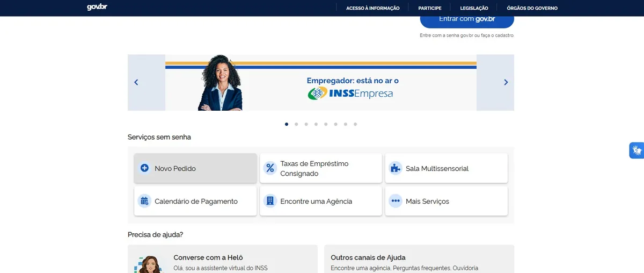Open Converse com a Helô chat
Screen dimensions: 644x273
tap(223, 259)
